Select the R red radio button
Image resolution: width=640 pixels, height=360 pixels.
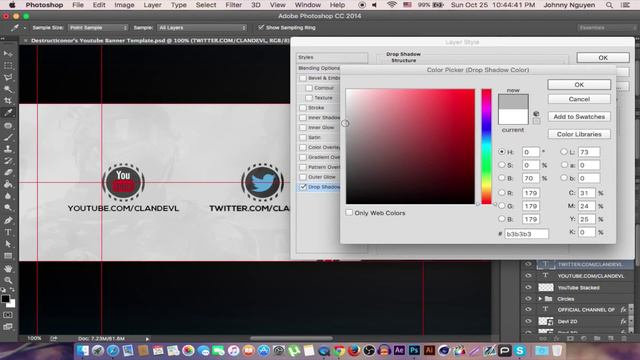[x=502, y=193]
